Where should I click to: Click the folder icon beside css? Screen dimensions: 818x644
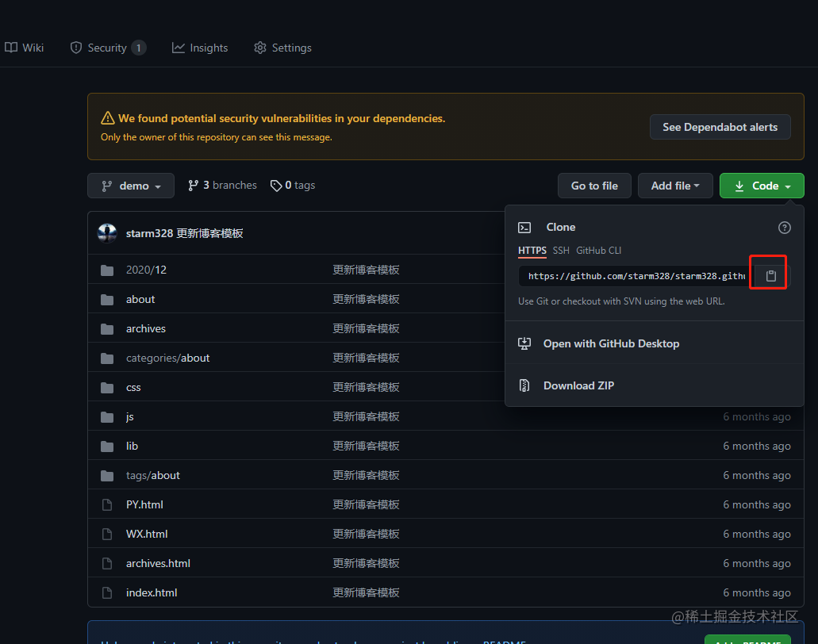[x=107, y=388]
